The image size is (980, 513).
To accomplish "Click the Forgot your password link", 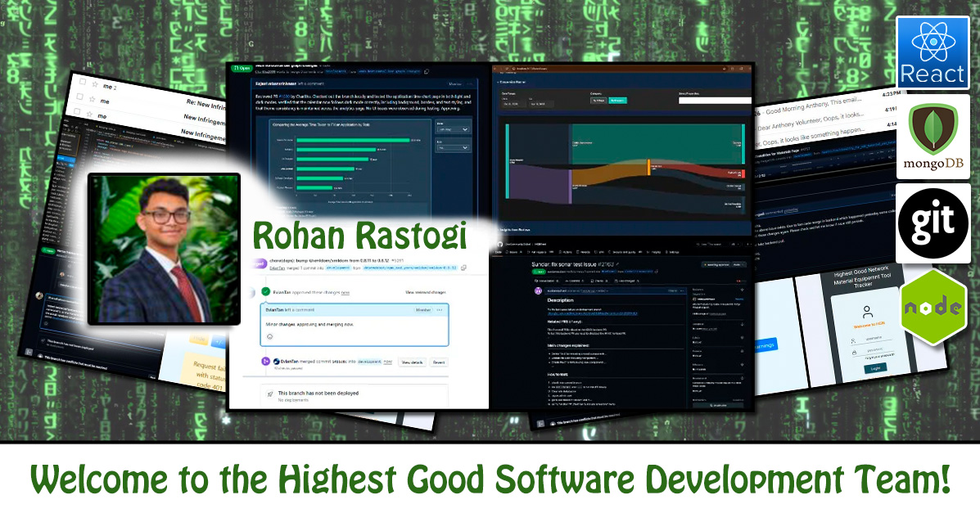I will coord(879,356).
